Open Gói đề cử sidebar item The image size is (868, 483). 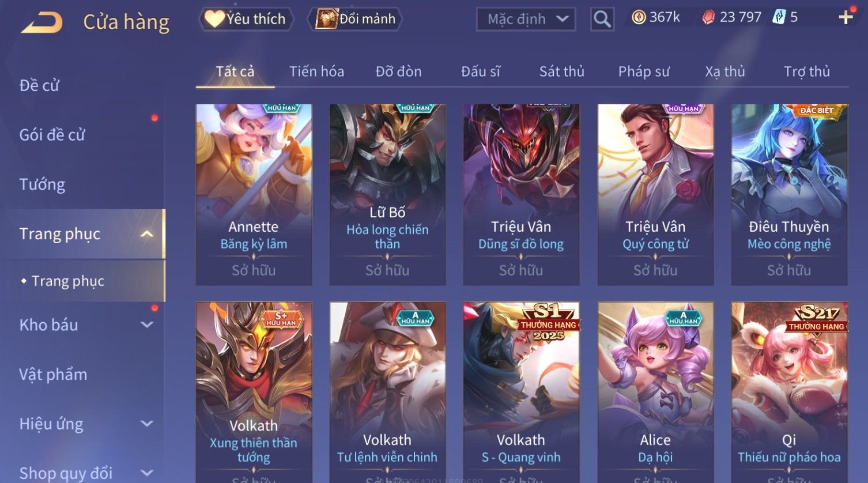(x=52, y=135)
